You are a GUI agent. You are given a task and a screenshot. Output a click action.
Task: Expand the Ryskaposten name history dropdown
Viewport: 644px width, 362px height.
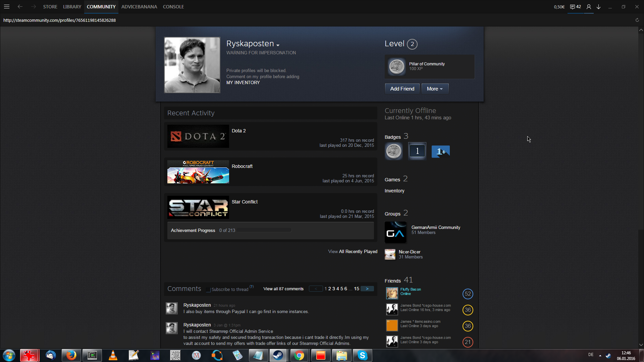pos(278,45)
